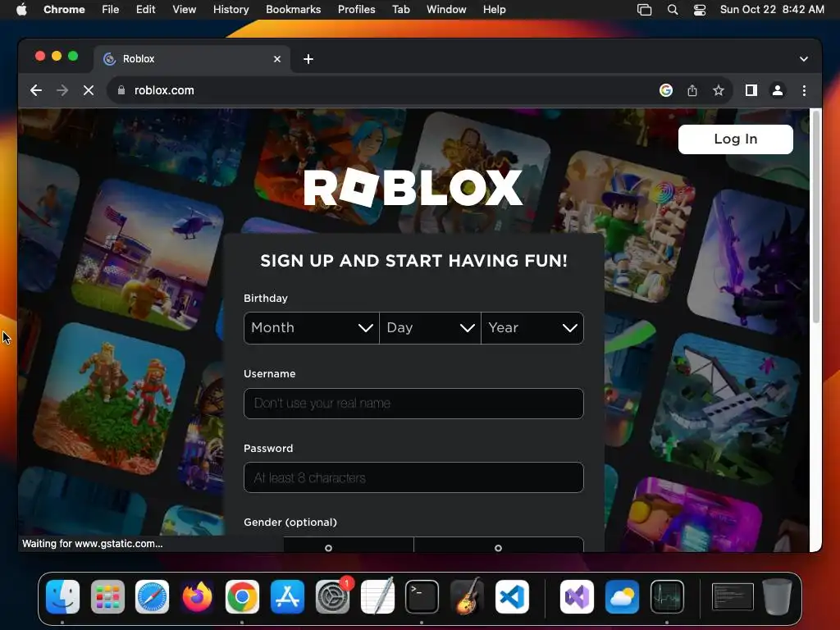This screenshot has height=630, width=840.
Task: Open a new tab with the plus button
Action: click(308, 59)
